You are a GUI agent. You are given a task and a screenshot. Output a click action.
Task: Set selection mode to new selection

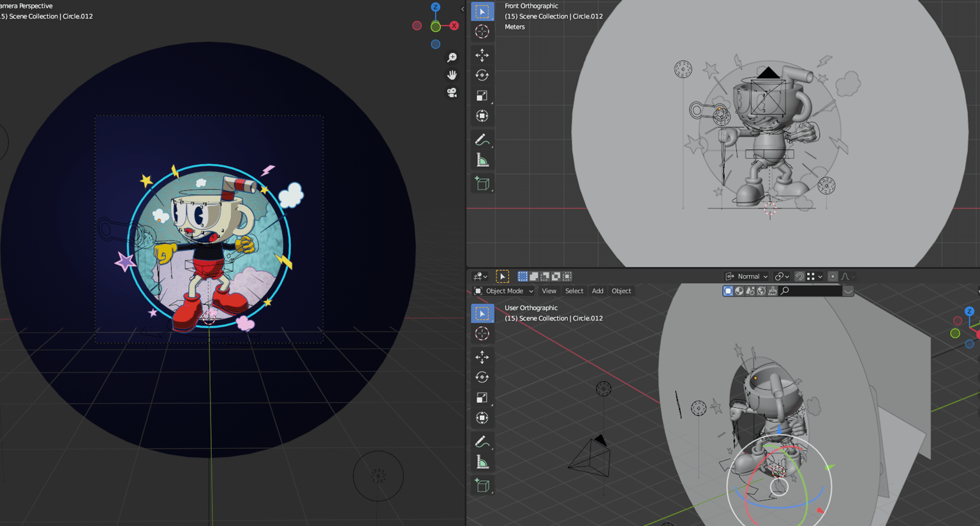[523, 276]
